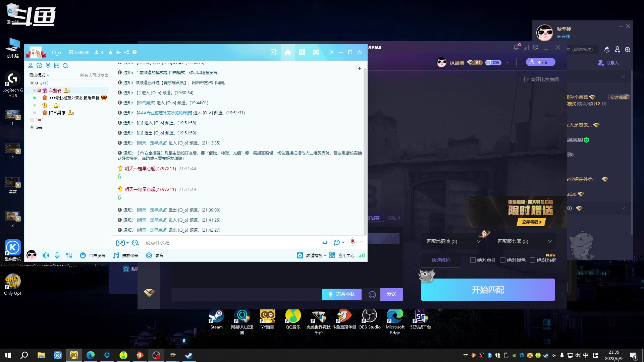Open OBS Studio desktop shortcut
The image size is (644, 362).
tap(370, 319)
